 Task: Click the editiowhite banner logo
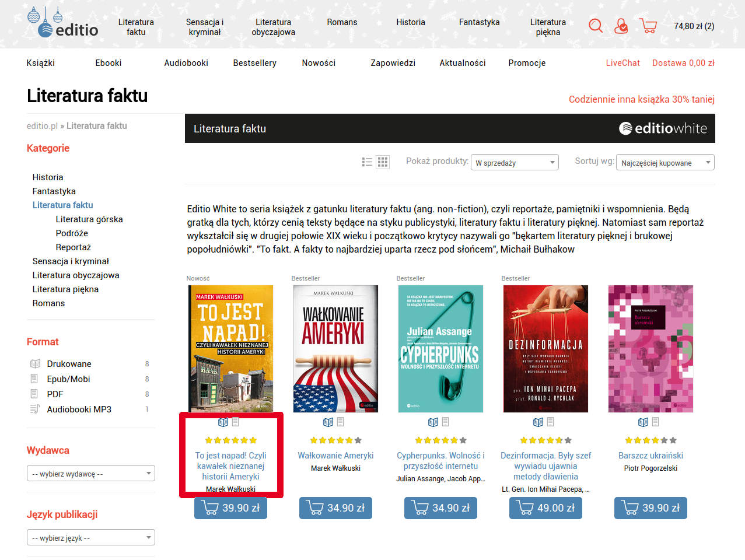coord(663,128)
